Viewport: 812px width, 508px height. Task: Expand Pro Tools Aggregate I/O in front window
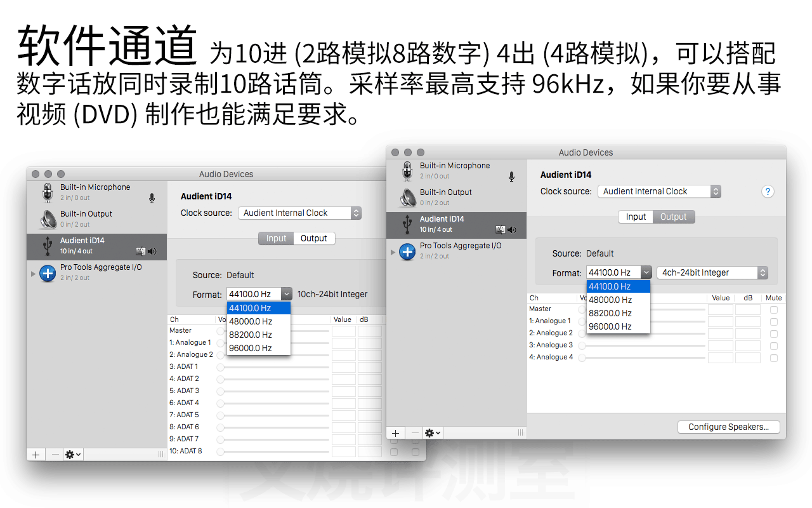pos(393,252)
